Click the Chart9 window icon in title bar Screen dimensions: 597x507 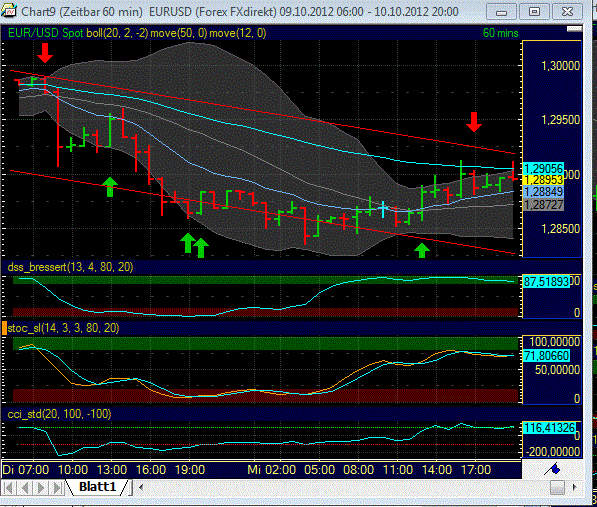tap(9, 11)
